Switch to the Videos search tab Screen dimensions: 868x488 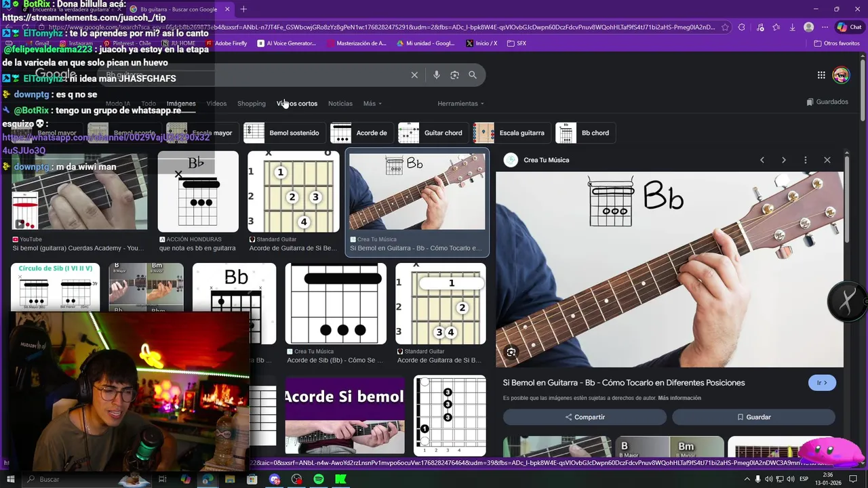(216, 104)
